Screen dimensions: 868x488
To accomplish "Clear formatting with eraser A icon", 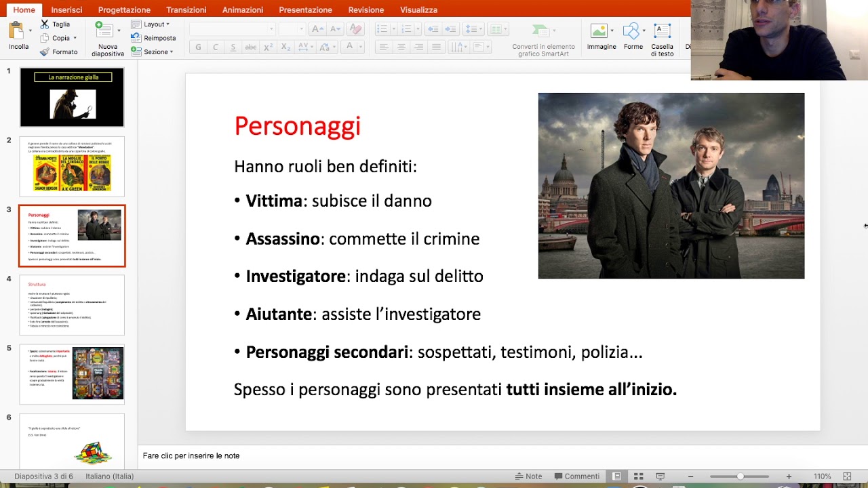I will pos(356,29).
